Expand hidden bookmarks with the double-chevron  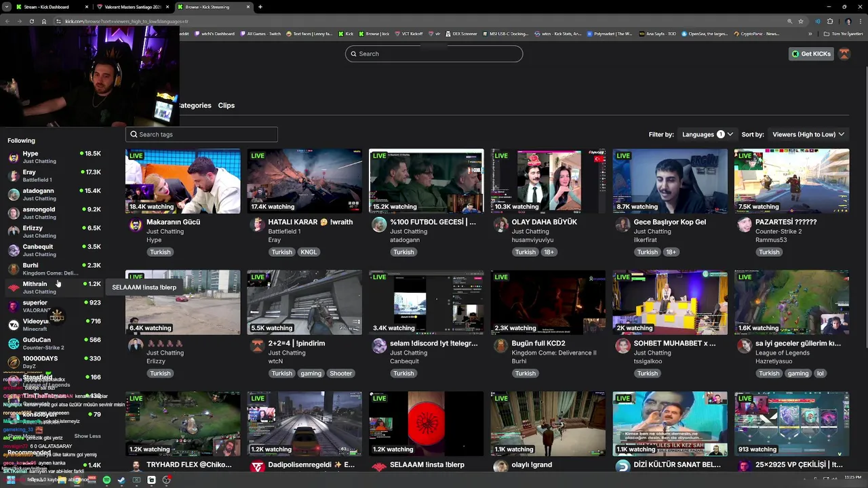click(810, 33)
